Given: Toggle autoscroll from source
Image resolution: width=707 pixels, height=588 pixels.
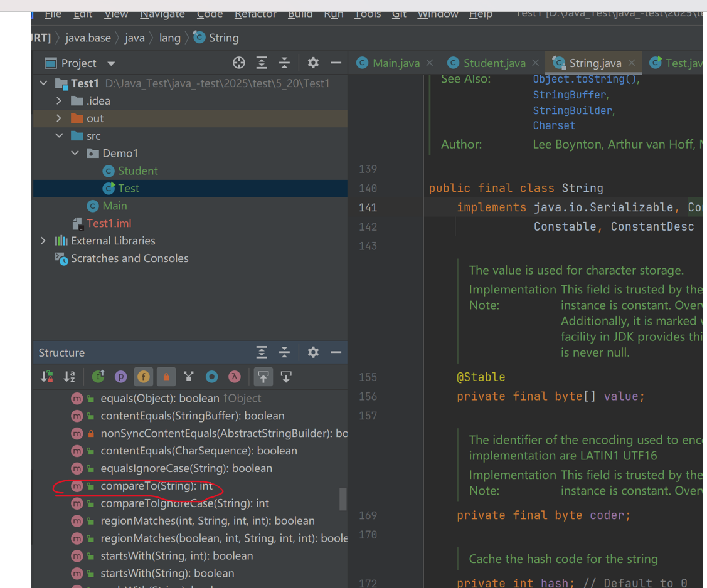Looking at the screenshot, I should point(286,377).
